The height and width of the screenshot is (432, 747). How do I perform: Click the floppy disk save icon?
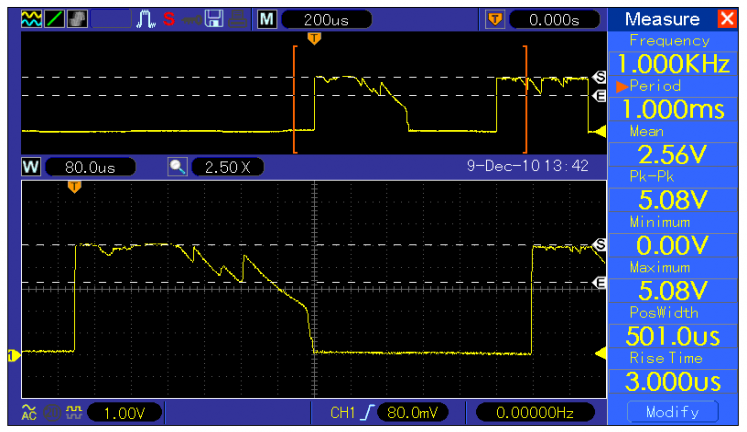pyautogui.click(x=214, y=19)
